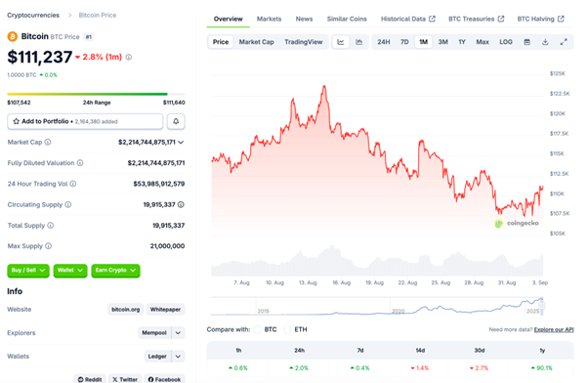Viewport: 588px width, 383px height.
Task: Select the 7D time range
Action: (x=404, y=42)
